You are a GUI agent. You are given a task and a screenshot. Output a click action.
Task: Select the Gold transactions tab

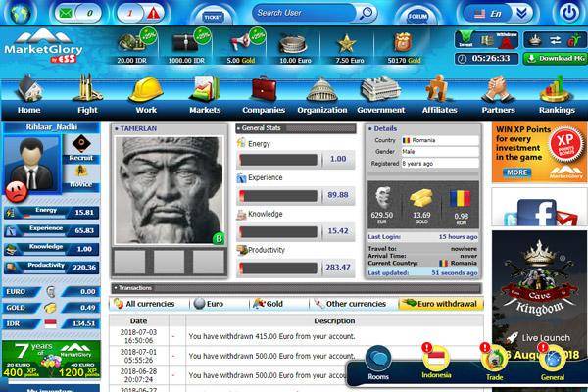(x=268, y=304)
